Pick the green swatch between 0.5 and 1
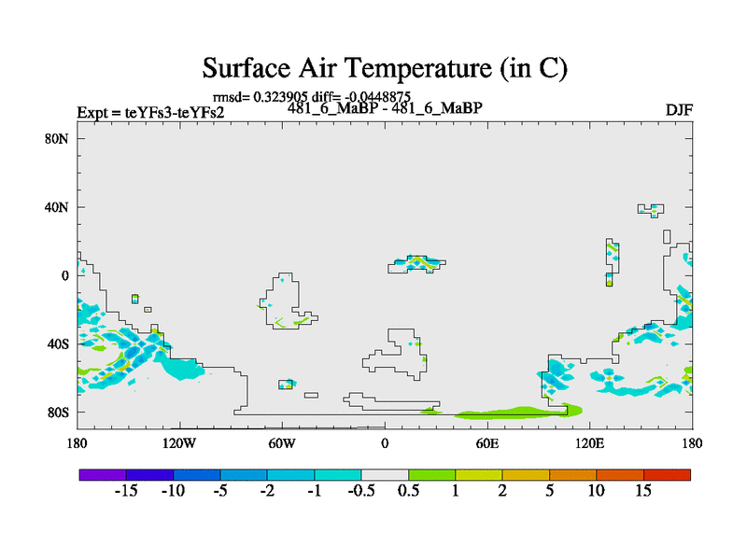The image size is (747, 560). point(431,474)
